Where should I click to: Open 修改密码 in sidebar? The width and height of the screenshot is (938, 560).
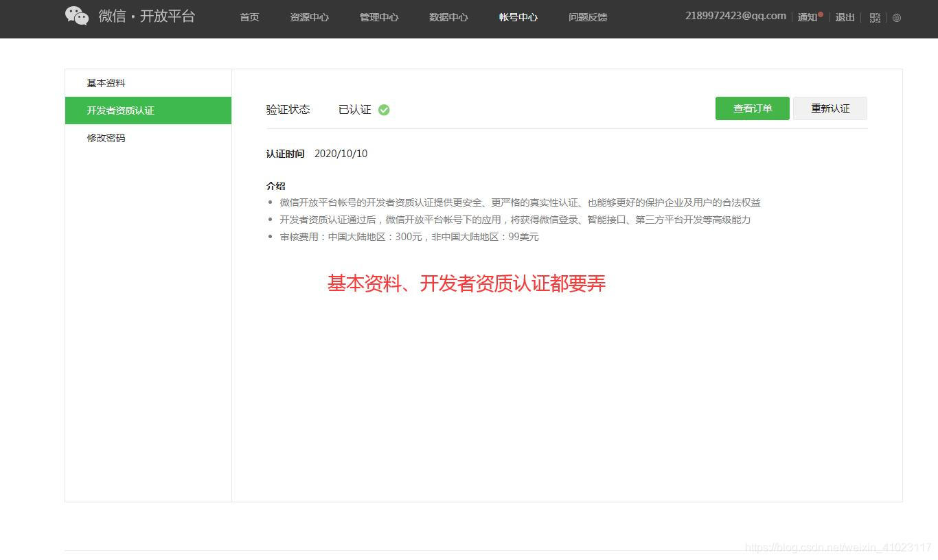coord(148,138)
